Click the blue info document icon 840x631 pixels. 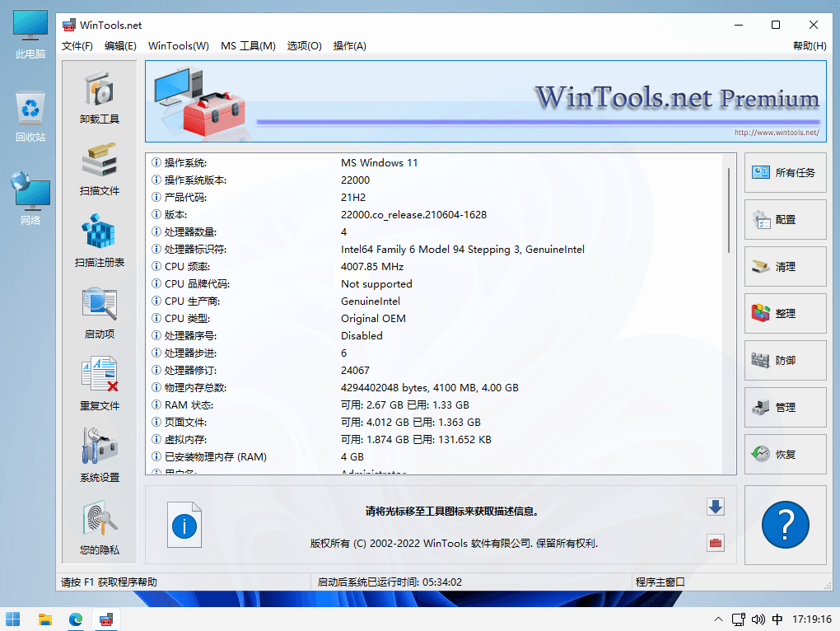[x=184, y=525]
